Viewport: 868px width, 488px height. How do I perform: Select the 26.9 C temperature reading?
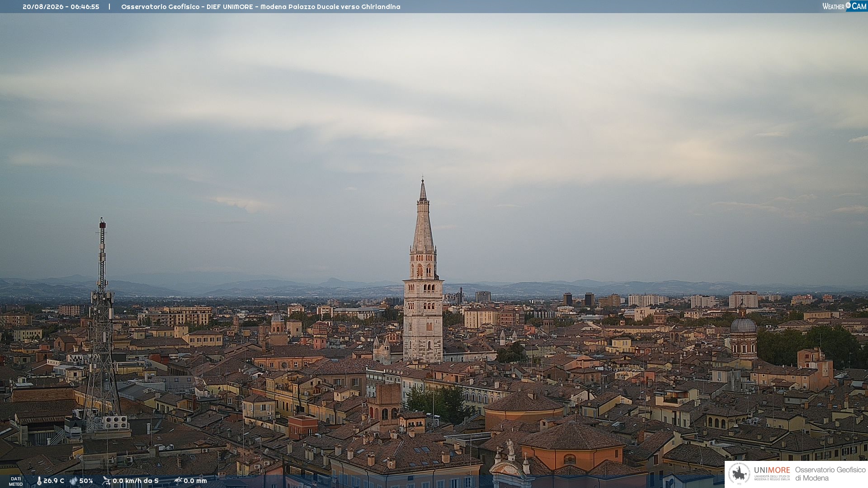point(54,481)
